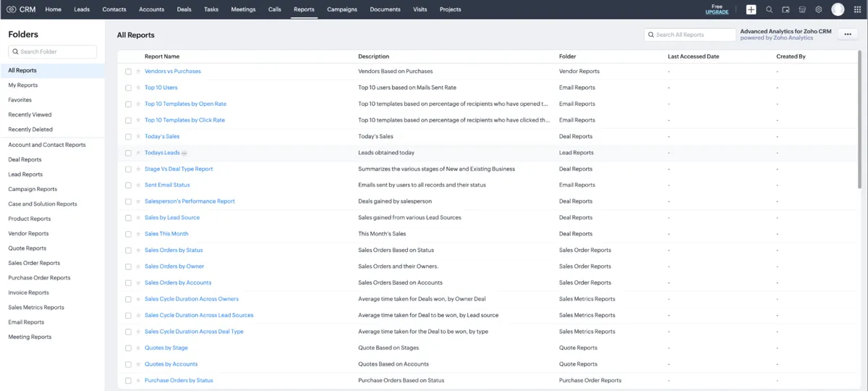The image size is (868, 391).
Task: Star the Vendors vs Purchases report
Action: tap(138, 72)
